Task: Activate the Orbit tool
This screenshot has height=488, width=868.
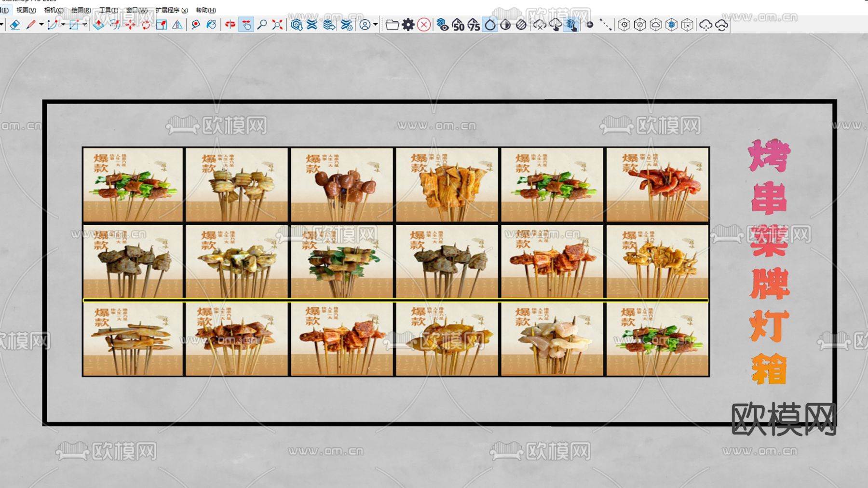Action: point(230,25)
